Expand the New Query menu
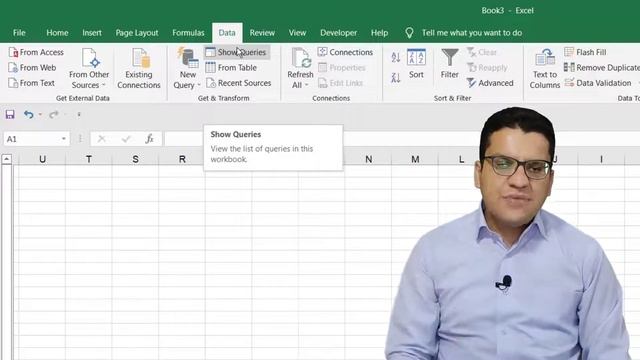Viewport: 640px width, 360px height. pos(187,68)
